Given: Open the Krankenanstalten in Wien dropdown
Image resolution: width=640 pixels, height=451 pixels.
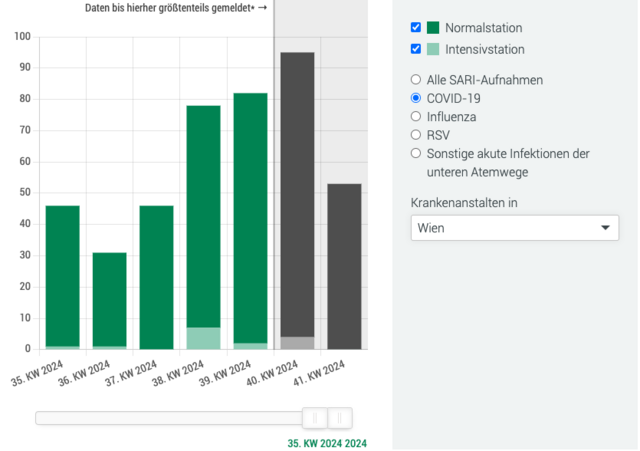Looking at the screenshot, I should (x=515, y=228).
